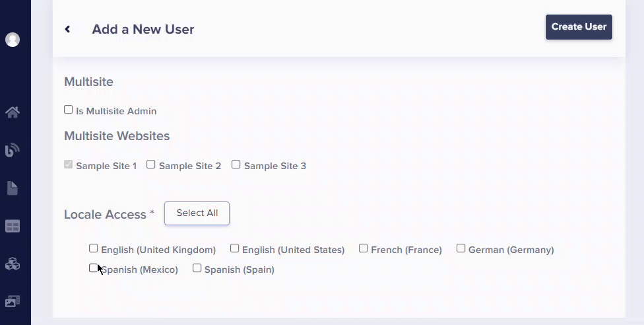Select the French (France) locale checkbox
Viewport: 644px width, 325px height.
tap(364, 248)
